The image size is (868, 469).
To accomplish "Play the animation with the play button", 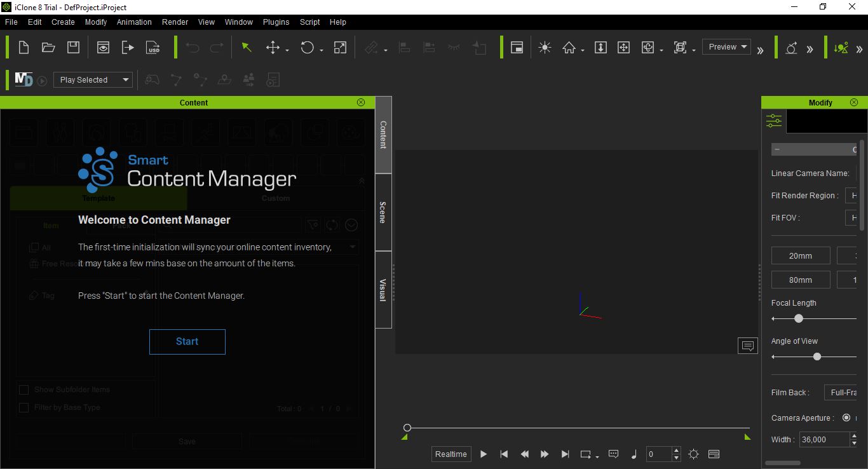I will click(484, 454).
